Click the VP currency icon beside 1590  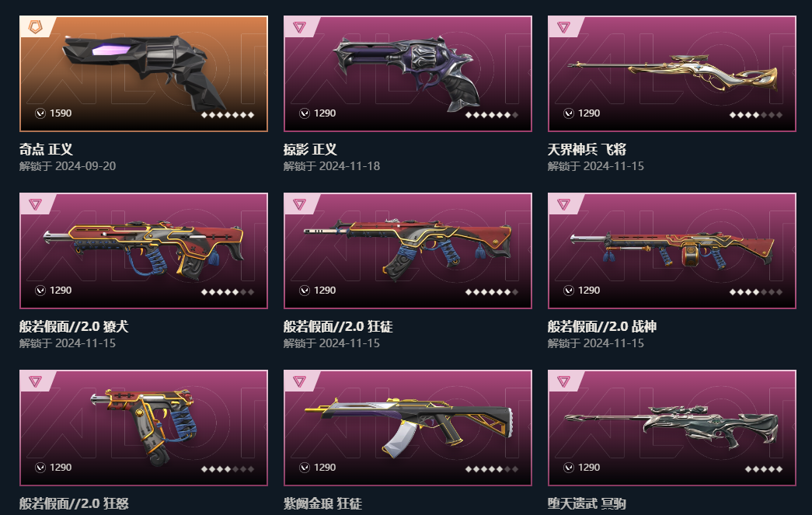click(x=40, y=113)
